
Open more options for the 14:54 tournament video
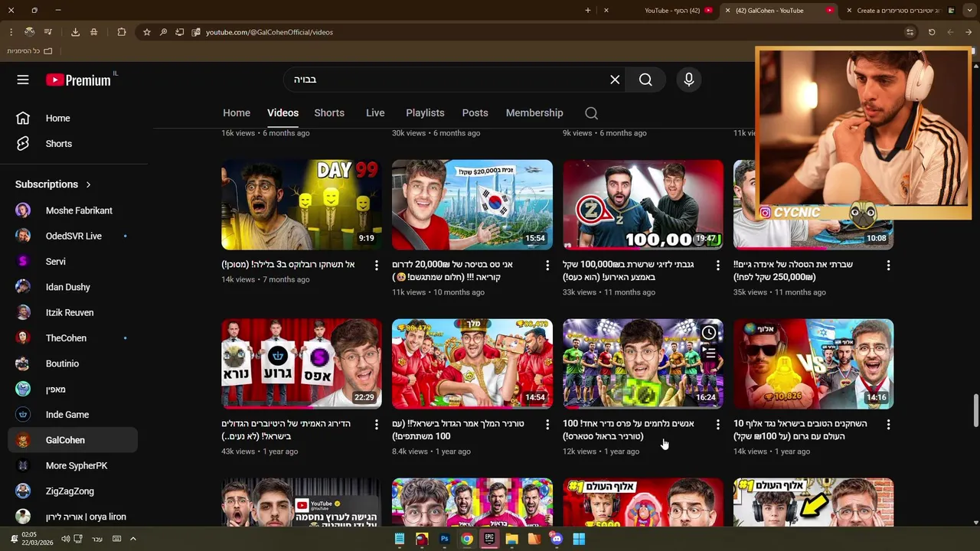click(x=547, y=424)
